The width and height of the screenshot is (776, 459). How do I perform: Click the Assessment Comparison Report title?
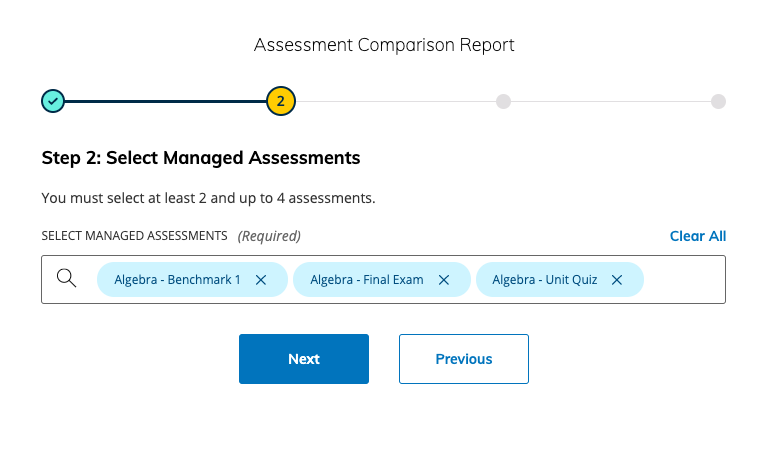(384, 45)
